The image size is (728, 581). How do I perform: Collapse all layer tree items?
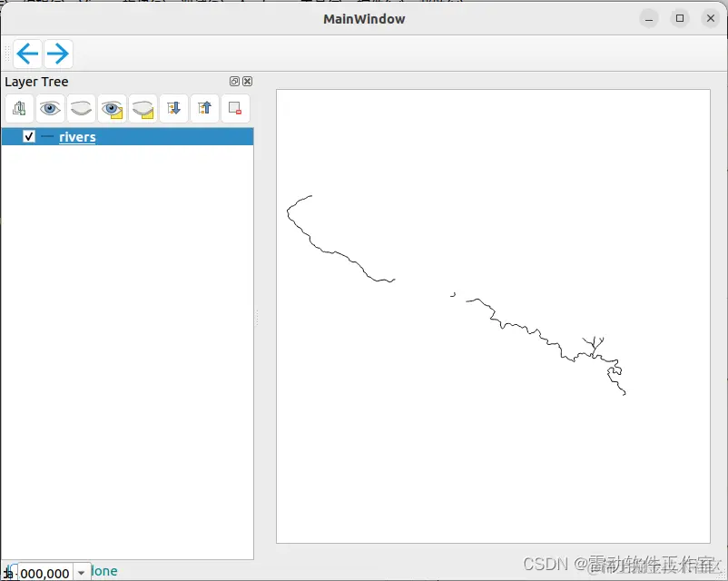pyautogui.click(x=204, y=108)
